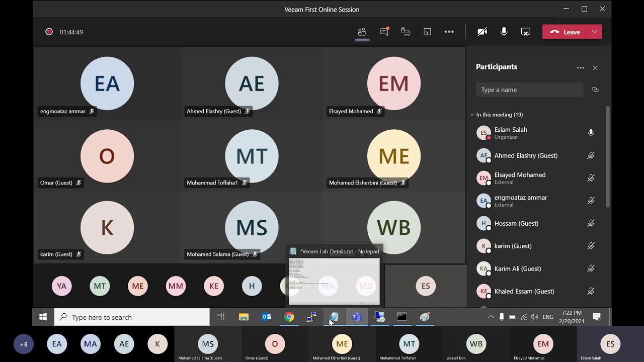Open Wi-Fi network settings in system tray
Screen dimensions: 644x362
[x=524, y=317]
